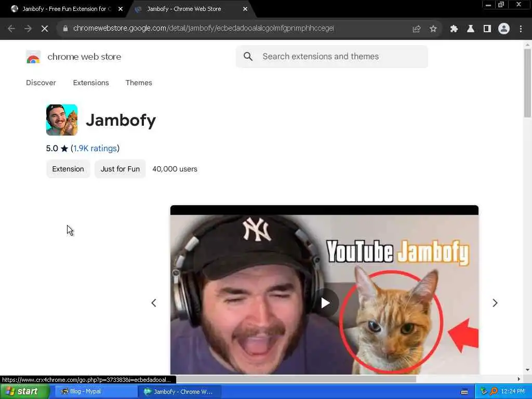Open the Discover section
Screen dimensions: 532x399
(41, 83)
